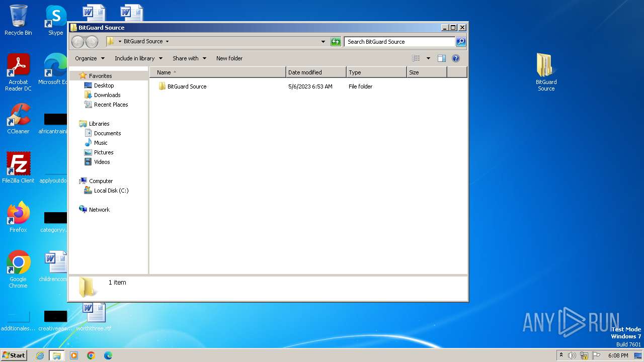Image resolution: width=644 pixels, height=362 pixels.
Task: Click the Change your view icon
Action: point(416,58)
